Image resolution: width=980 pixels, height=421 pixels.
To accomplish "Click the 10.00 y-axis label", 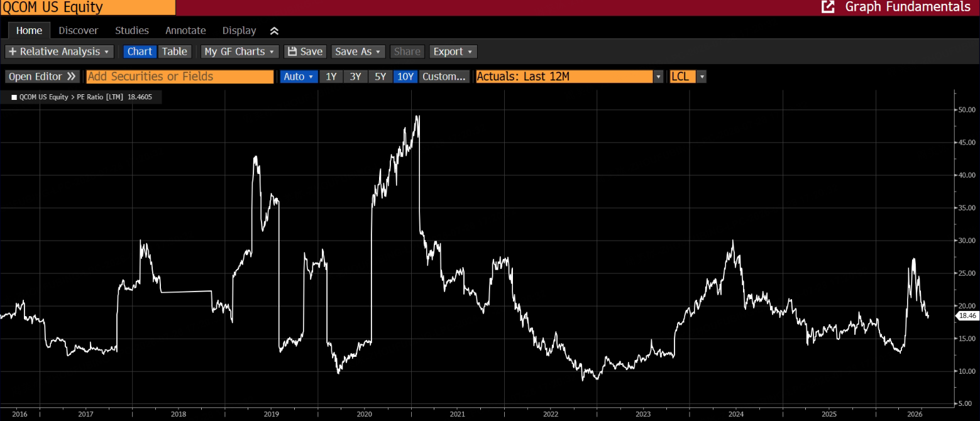I will pyautogui.click(x=967, y=371).
